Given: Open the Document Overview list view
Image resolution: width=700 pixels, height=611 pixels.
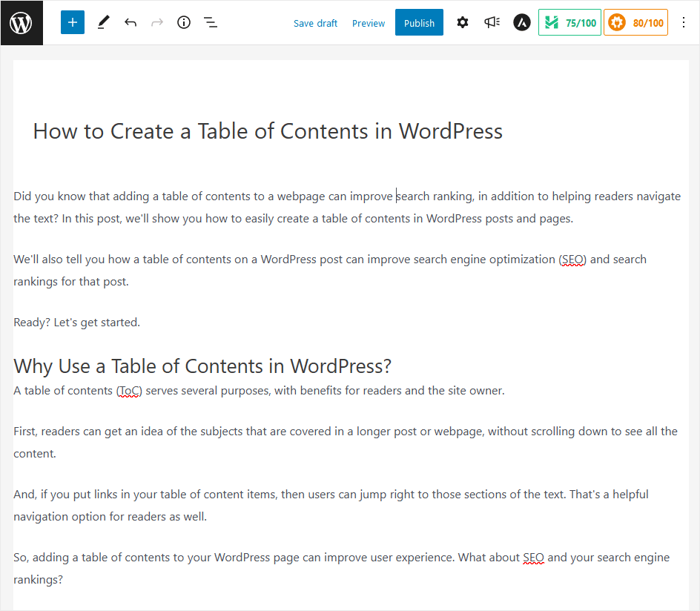Looking at the screenshot, I should tap(211, 22).
